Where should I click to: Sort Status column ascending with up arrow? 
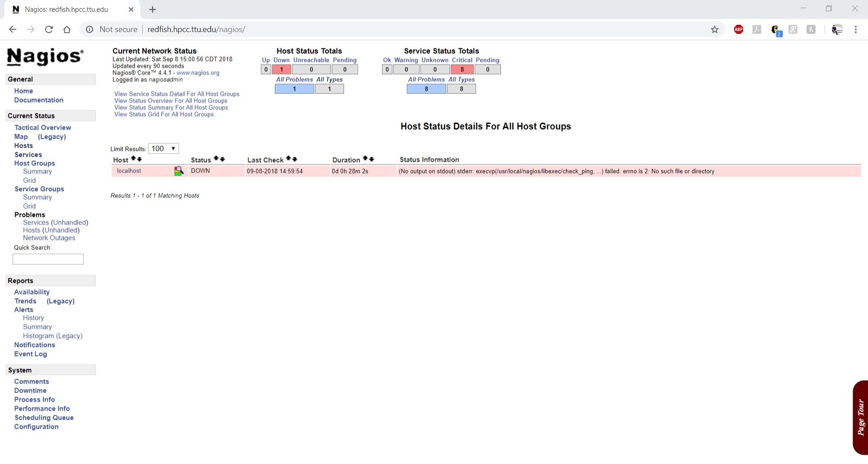(216, 159)
